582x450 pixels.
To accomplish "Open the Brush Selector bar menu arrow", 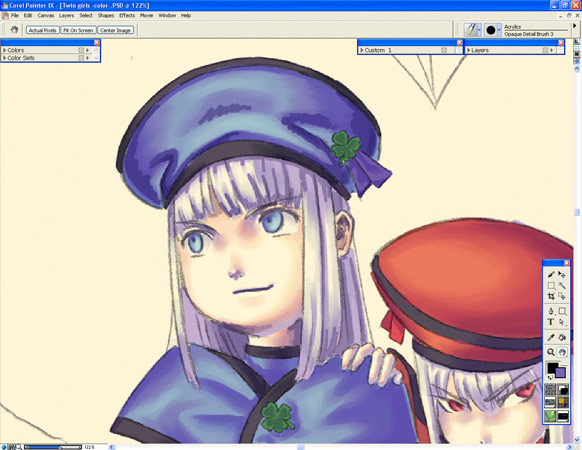I will pyautogui.click(x=575, y=26).
